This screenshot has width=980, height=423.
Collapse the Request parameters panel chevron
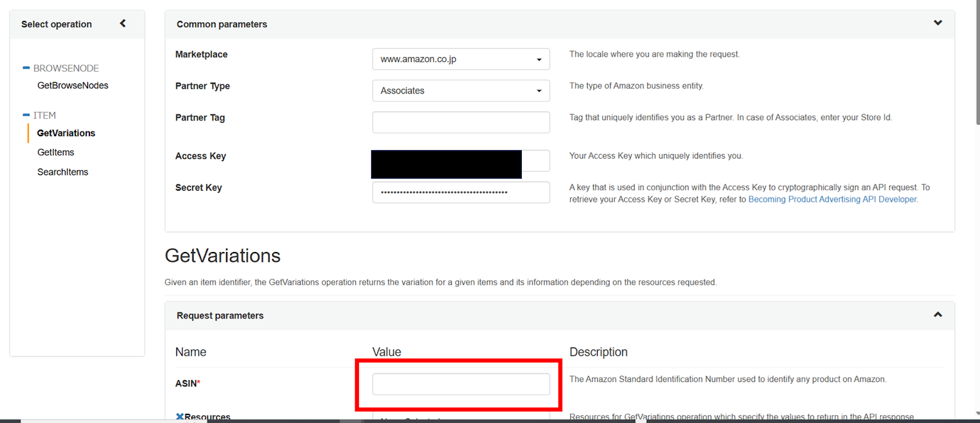(x=938, y=314)
